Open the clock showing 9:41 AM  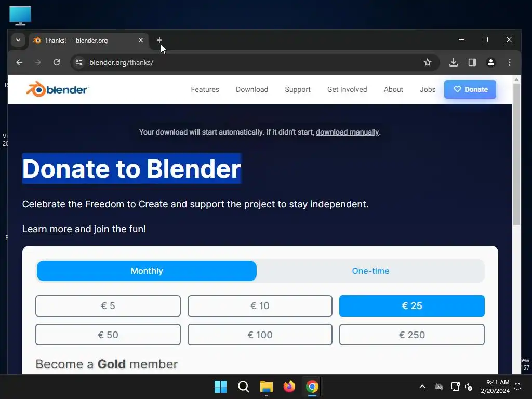tap(495, 387)
